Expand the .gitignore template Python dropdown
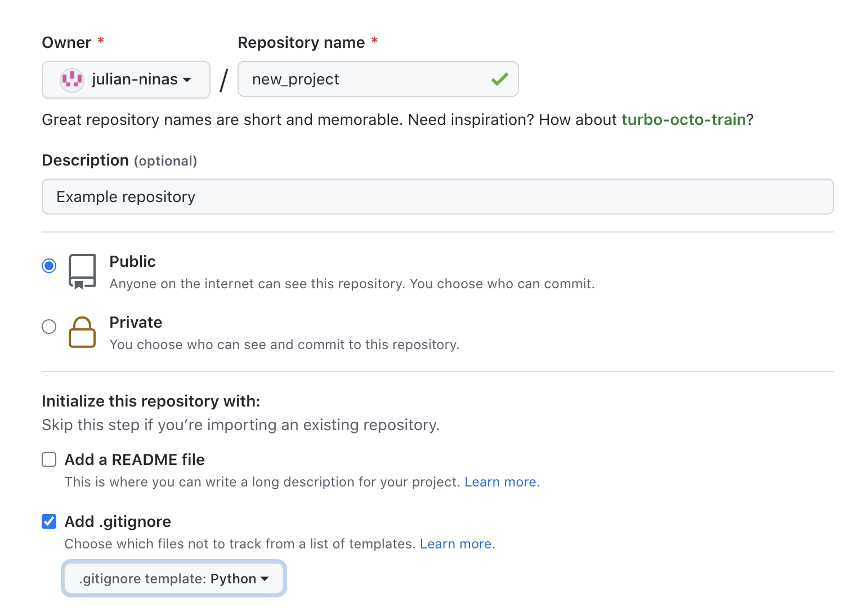This screenshot has width=859, height=616. click(174, 579)
